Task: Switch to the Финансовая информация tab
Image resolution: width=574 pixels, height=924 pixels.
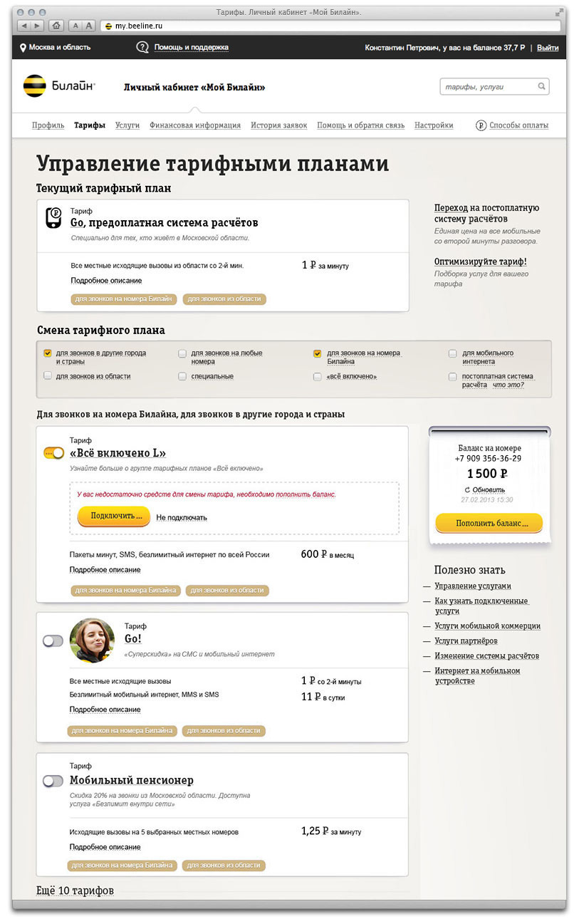Action: tap(195, 125)
